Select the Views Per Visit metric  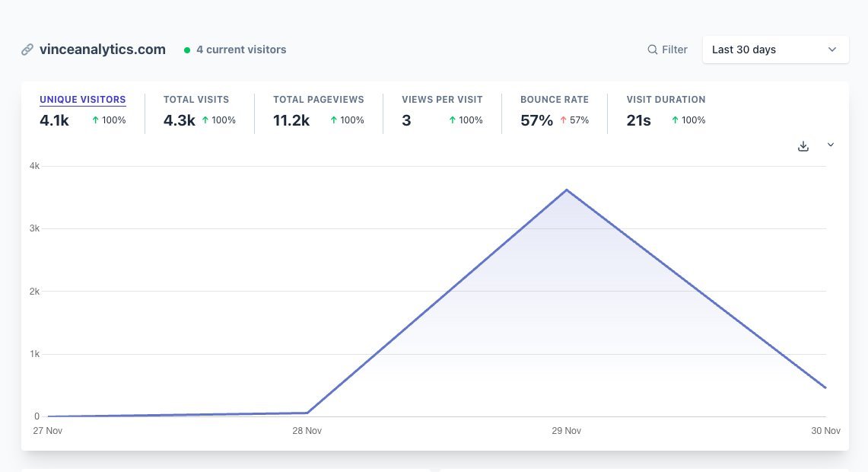(x=442, y=100)
